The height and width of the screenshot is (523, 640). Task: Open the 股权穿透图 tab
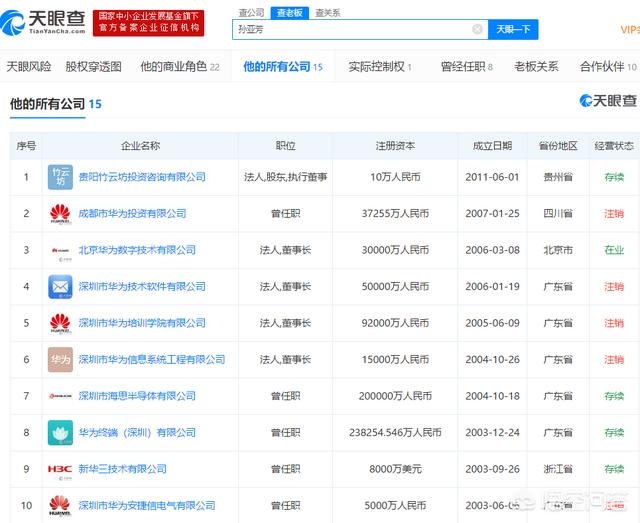(x=93, y=66)
